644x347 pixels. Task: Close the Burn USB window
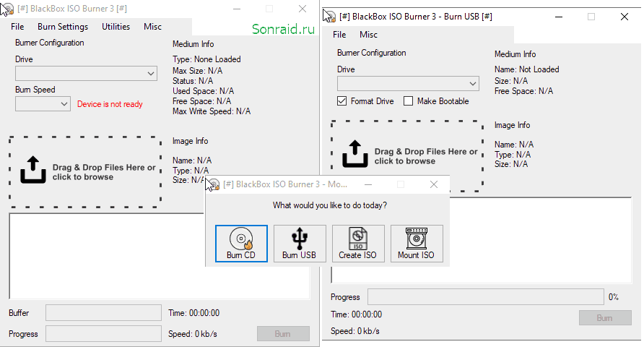coord(625,17)
